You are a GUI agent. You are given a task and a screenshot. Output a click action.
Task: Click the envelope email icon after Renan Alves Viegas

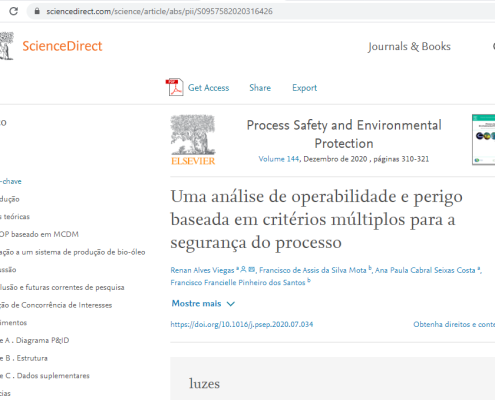pos(251,269)
